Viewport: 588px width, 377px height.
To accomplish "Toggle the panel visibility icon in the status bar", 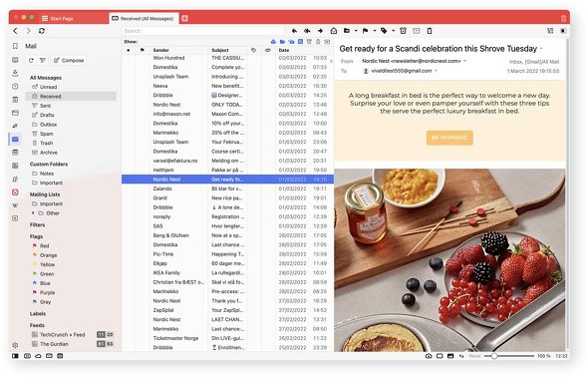I will coord(15,356).
